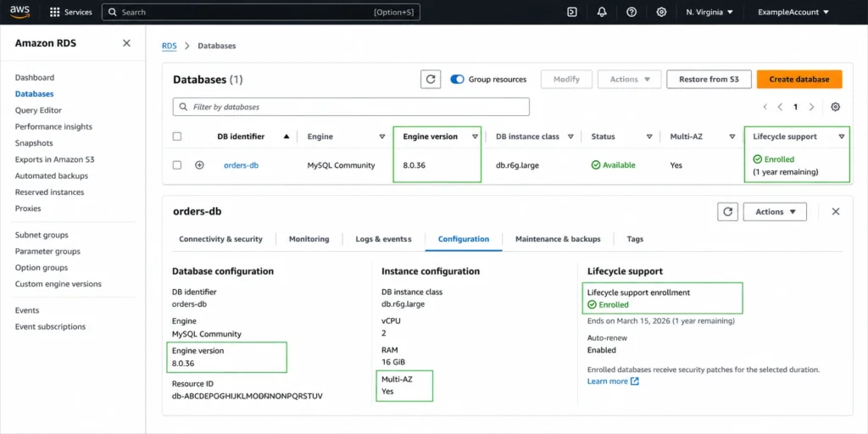Open the greyed-out Actions dropdown in Databases header
Viewport: 868px width, 434px height.
point(630,79)
